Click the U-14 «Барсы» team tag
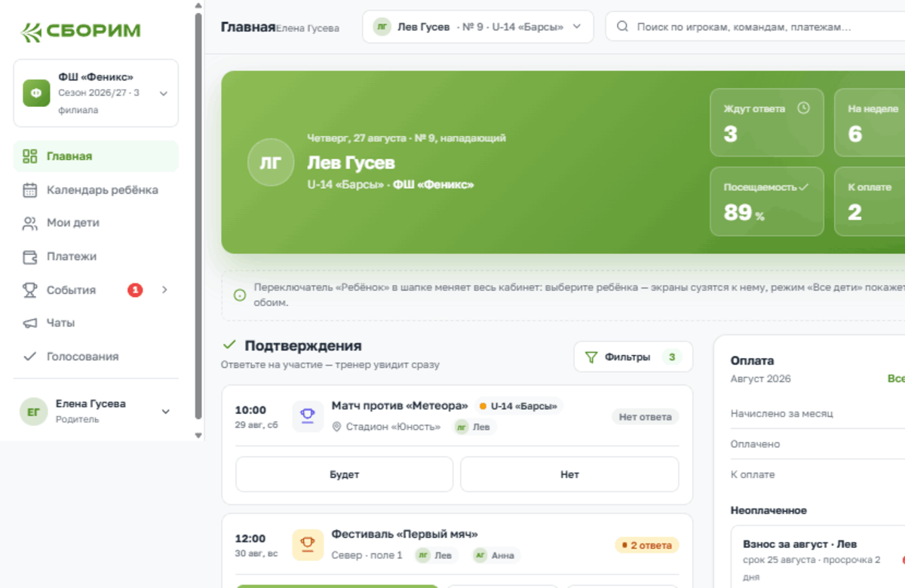 point(518,406)
